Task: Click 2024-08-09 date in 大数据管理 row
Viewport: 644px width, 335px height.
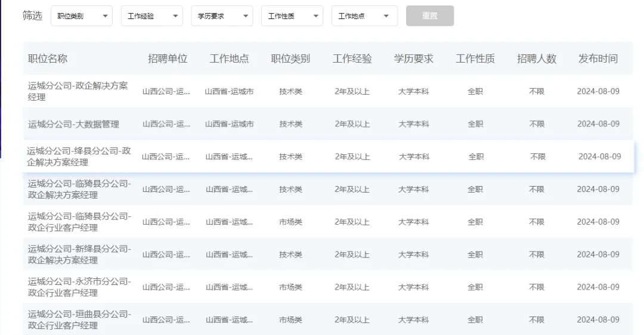Action: [599, 124]
